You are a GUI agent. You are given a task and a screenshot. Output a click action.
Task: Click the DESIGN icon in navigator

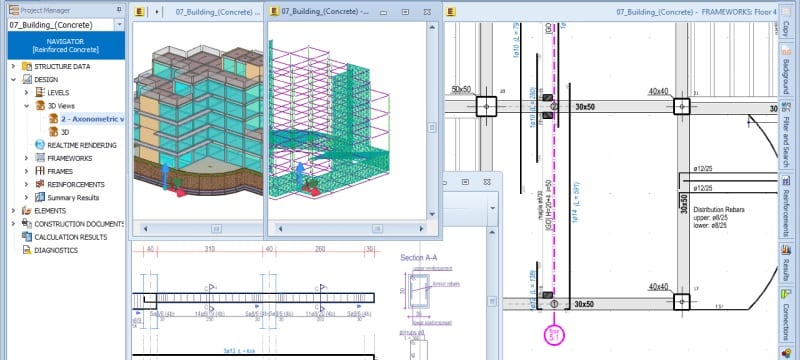(x=27, y=80)
